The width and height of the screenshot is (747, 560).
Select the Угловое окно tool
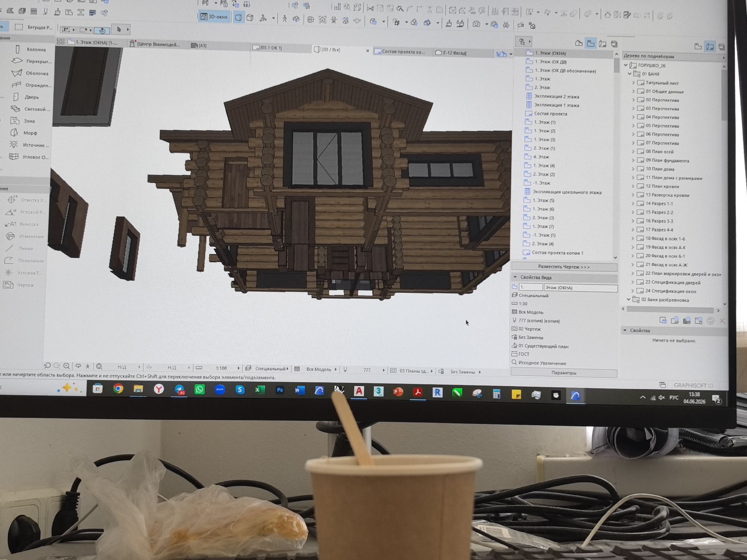tap(29, 157)
